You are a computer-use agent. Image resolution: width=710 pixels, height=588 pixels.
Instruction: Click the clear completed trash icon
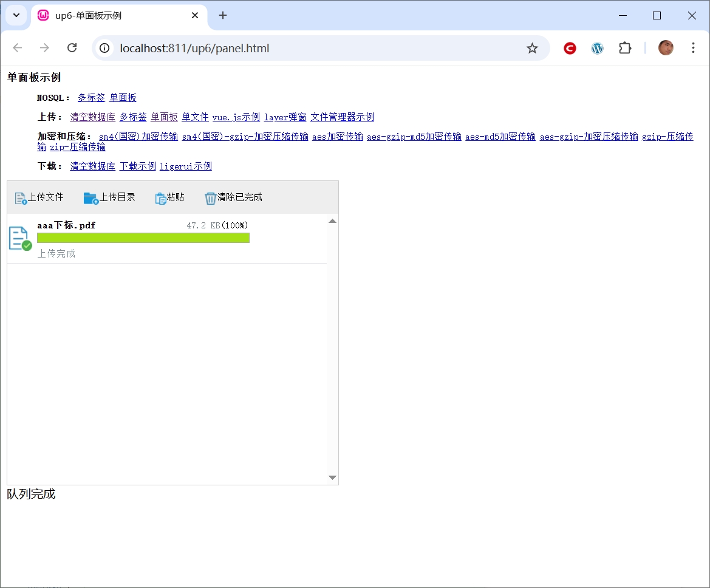pyautogui.click(x=210, y=198)
